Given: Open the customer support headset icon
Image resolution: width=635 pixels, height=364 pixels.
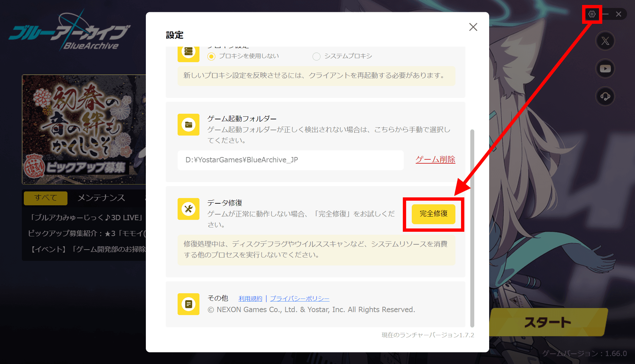Looking at the screenshot, I should click(605, 97).
